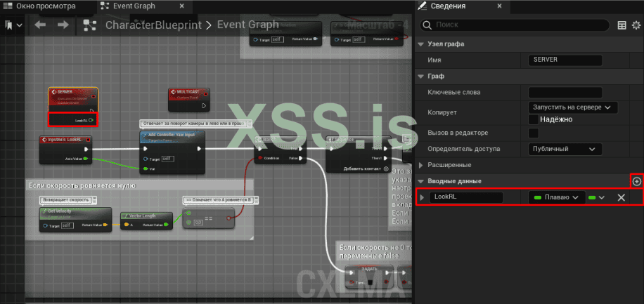Screen dimensions: 644x304
Task: Click Get Velocity Return Value yellow pin
Action: point(106,225)
